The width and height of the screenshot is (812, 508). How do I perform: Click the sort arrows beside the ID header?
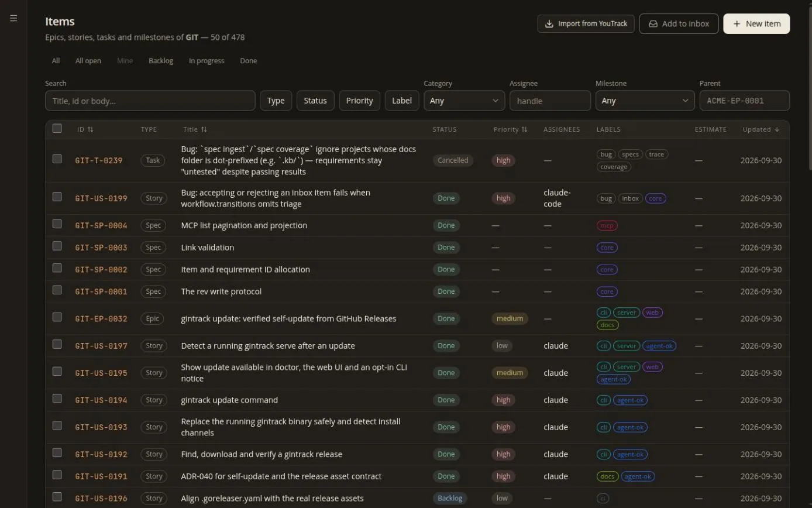pyautogui.click(x=90, y=129)
